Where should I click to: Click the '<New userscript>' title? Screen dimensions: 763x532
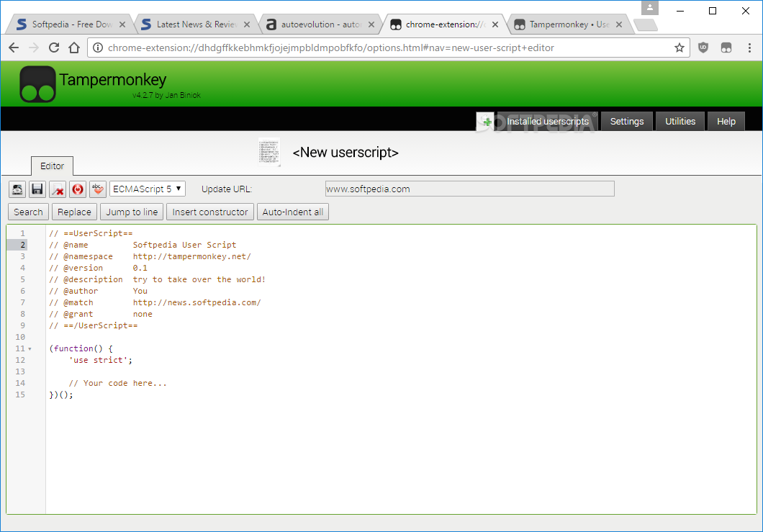346,153
